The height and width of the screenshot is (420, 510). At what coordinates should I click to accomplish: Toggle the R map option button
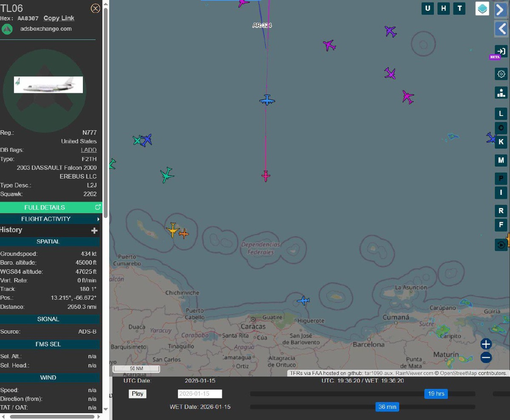(x=501, y=211)
